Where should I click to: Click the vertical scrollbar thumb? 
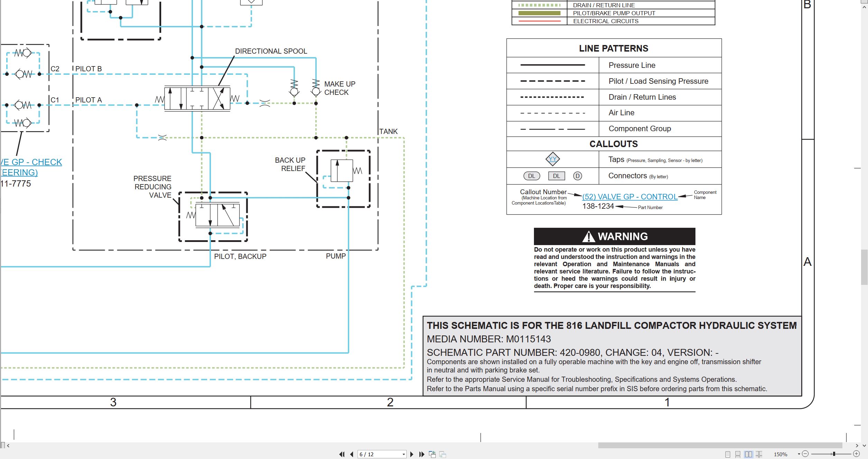[x=865, y=267]
